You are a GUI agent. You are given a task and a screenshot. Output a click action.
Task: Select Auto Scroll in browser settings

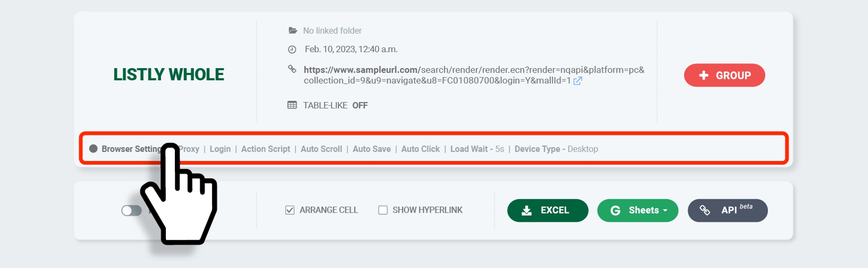point(321,149)
